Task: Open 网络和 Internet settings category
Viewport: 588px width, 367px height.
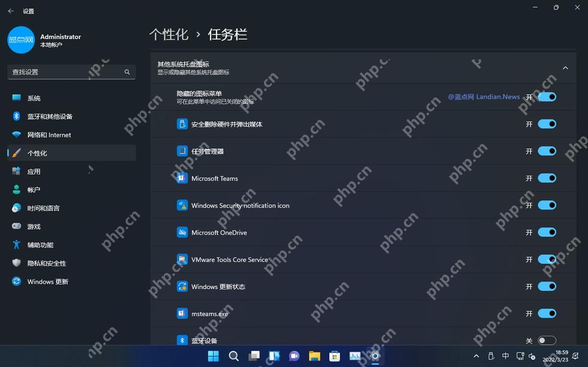Action: pos(71,135)
